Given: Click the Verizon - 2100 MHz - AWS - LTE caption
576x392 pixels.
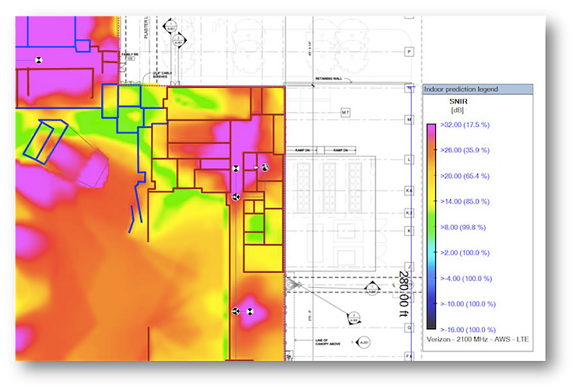Looking at the screenshot, I should pyautogui.click(x=478, y=340).
